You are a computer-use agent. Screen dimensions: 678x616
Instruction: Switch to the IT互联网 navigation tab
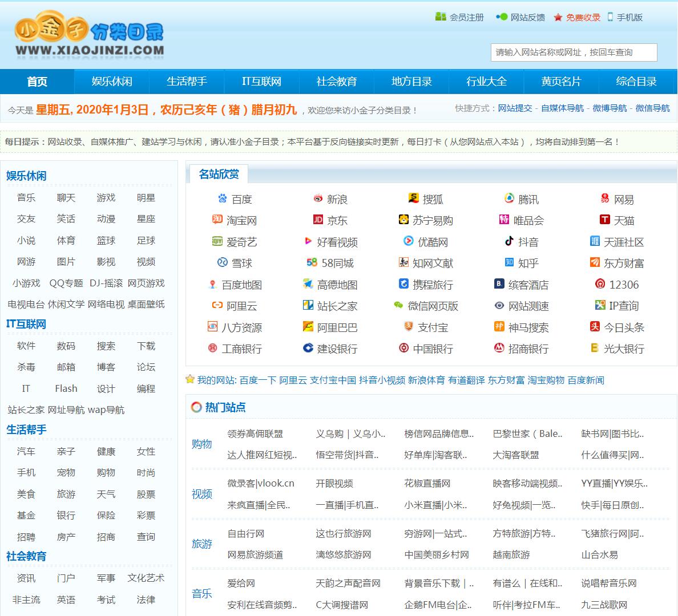pos(261,81)
